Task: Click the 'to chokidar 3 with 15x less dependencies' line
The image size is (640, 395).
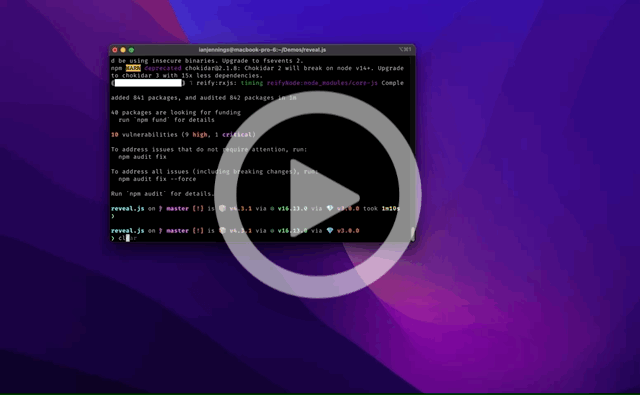Action: pyautogui.click(x=187, y=75)
